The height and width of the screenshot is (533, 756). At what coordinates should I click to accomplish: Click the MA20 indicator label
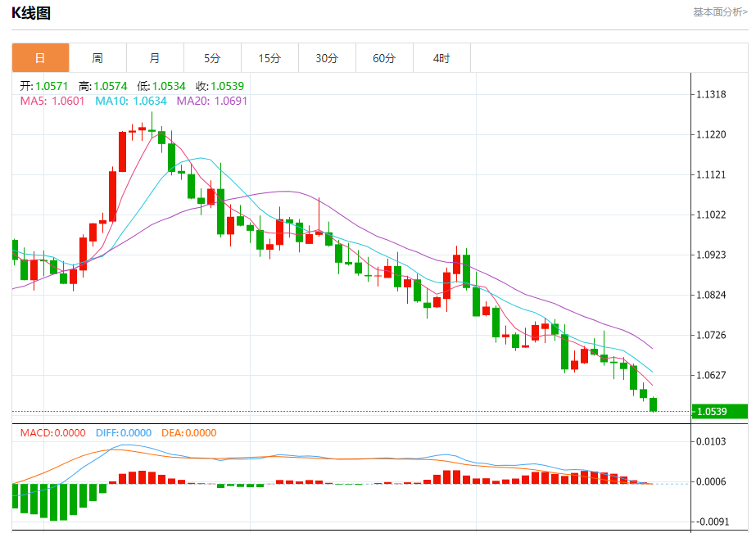coord(211,101)
